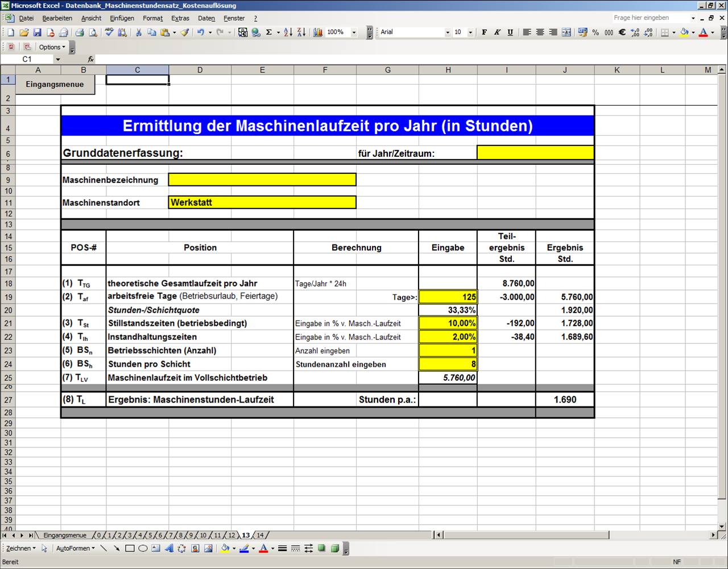Click the Options button in the toolbar
The width and height of the screenshot is (728, 569).
coord(52,47)
